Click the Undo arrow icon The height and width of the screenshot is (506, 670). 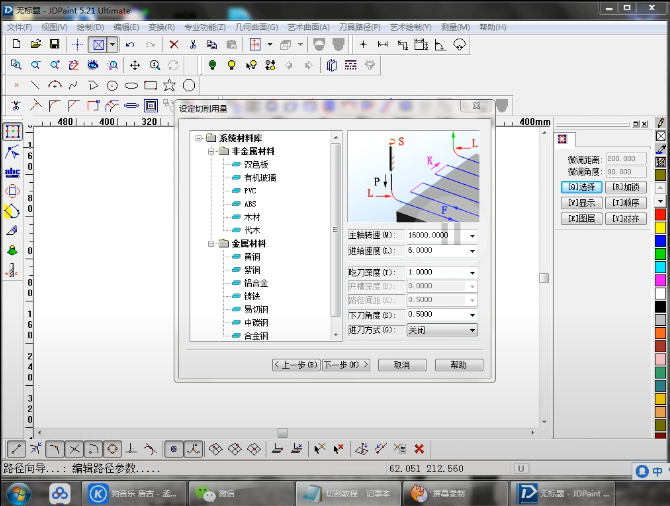pos(131,45)
